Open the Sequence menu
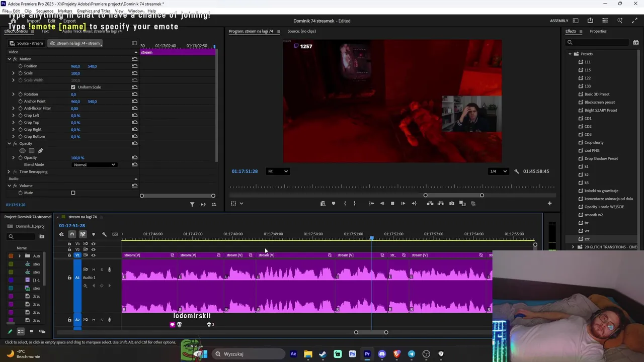 (45, 11)
